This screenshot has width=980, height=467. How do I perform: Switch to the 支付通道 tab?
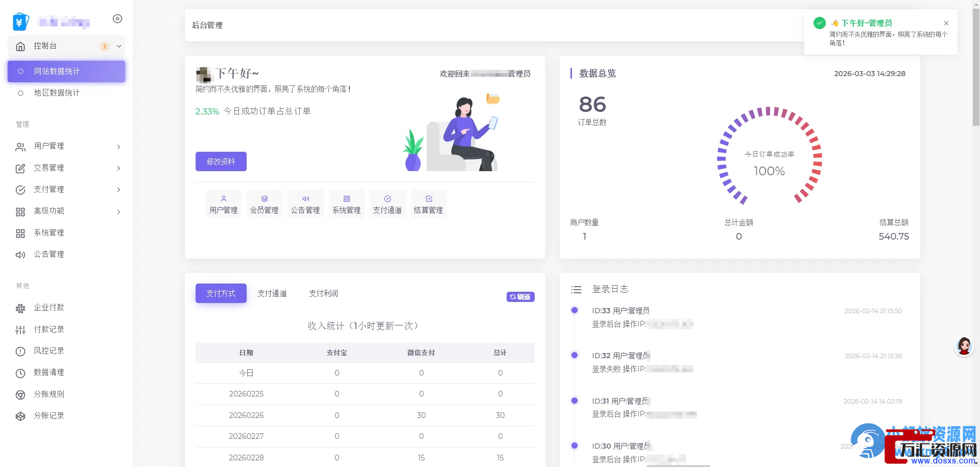pos(272,293)
